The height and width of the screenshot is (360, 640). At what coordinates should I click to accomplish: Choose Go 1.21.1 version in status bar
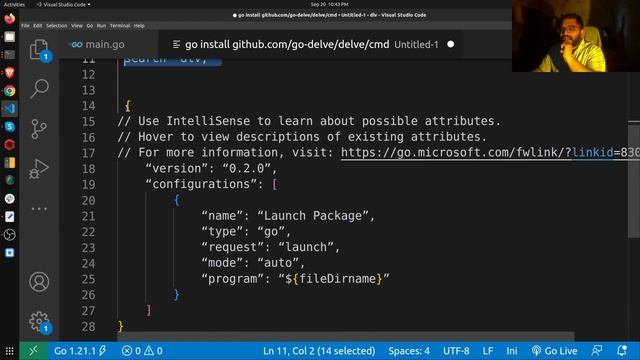coord(80,351)
